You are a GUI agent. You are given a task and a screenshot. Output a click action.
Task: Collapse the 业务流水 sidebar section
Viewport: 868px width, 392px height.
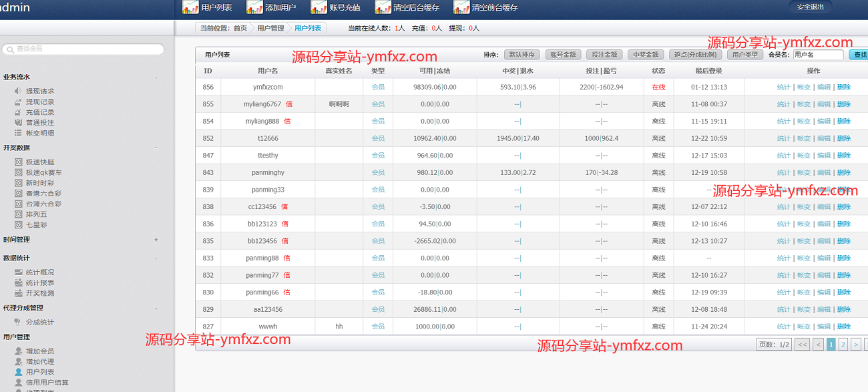click(x=156, y=77)
